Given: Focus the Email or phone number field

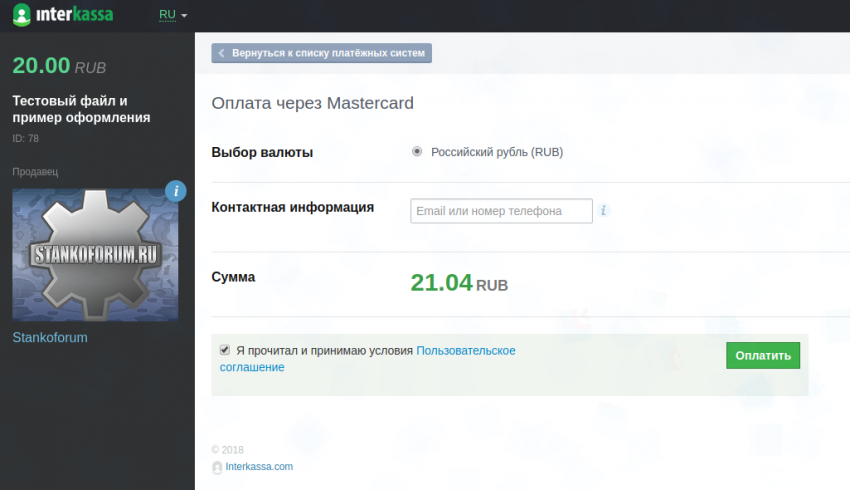Looking at the screenshot, I should point(500,211).
